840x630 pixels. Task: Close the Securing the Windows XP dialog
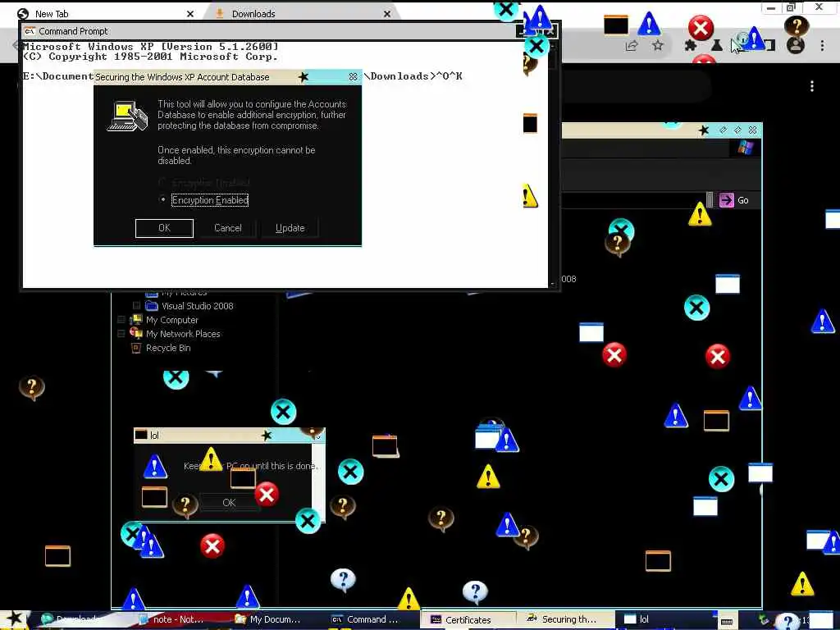(353, 77)
